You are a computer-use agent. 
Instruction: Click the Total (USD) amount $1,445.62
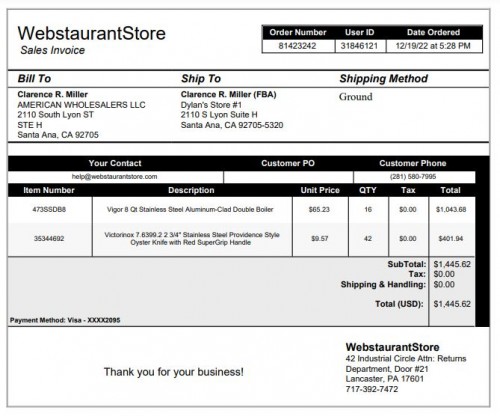tap(452, 304)
